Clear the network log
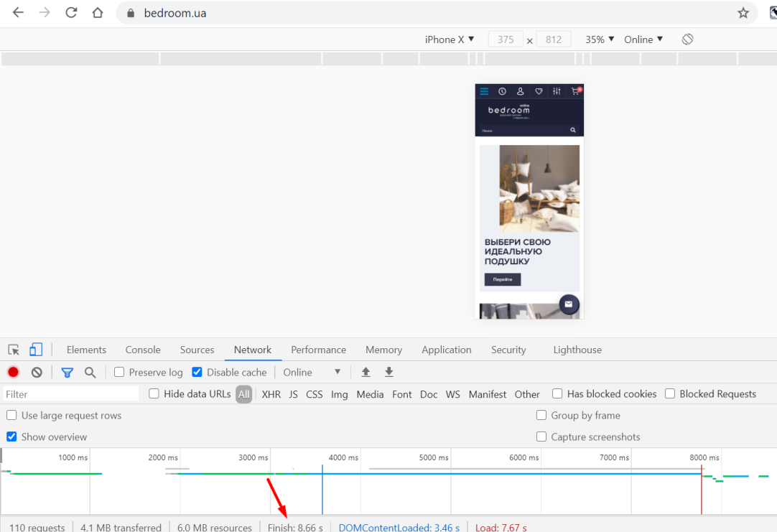The width and height of the screenshot is (777, 532). click(37, 372)
